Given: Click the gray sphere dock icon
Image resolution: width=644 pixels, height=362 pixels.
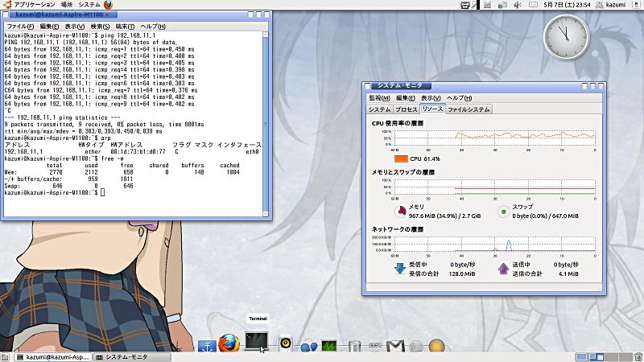Looking at the screenshot, I should tap(416, 346).
